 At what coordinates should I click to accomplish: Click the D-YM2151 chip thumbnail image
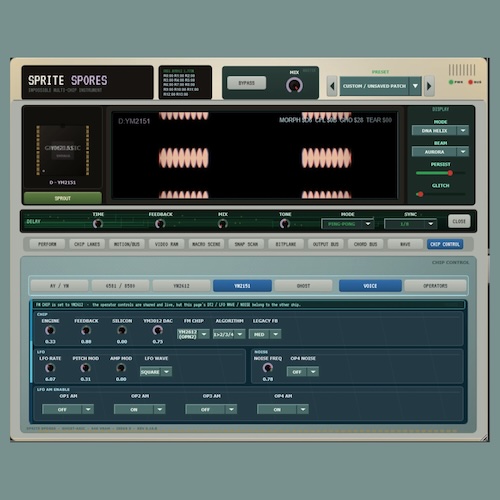click(x=62, y=150)
